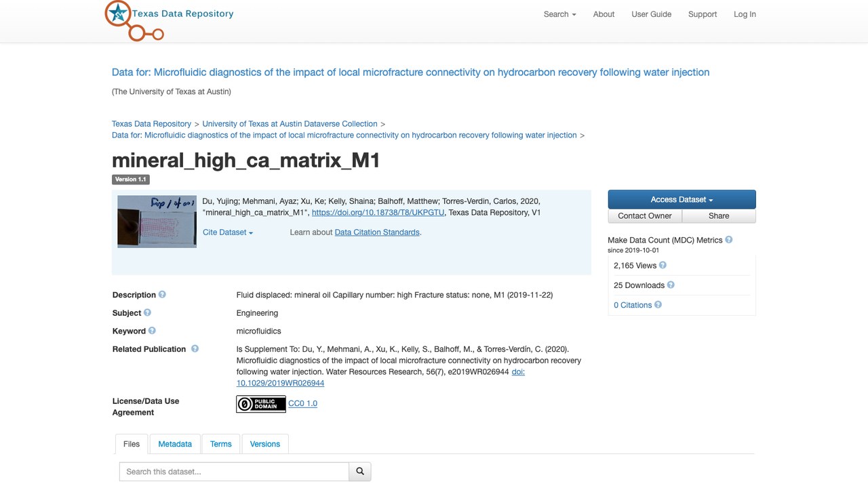Open the dataset DOI link

[378, 213]
